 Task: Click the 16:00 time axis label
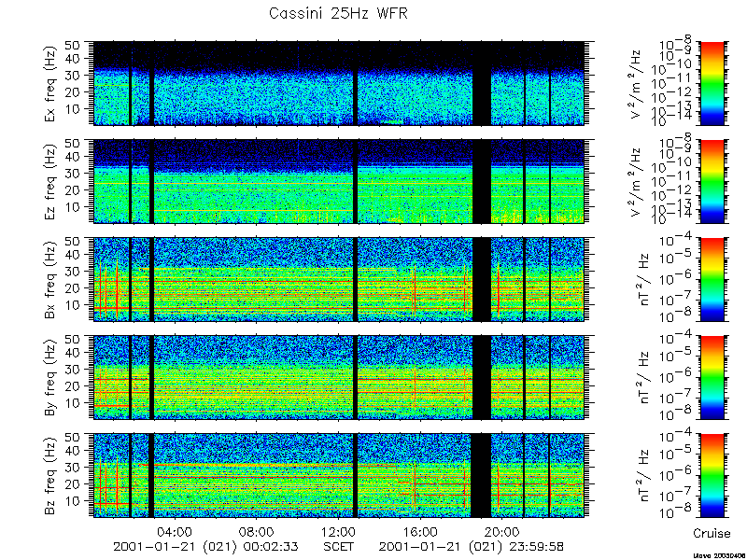tap(421, 531)
